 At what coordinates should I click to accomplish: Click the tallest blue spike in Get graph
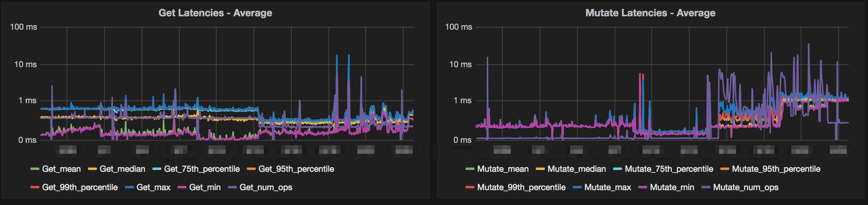point(349,56)
